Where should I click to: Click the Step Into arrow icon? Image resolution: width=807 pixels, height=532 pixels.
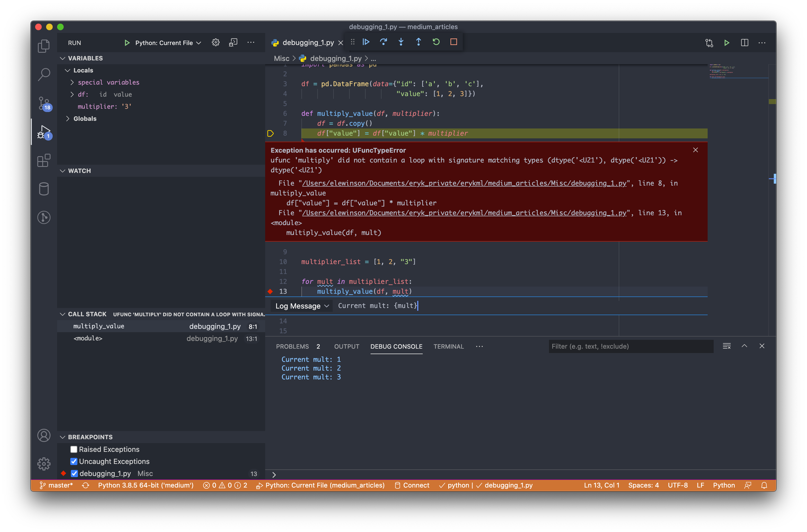coord(401,42)
